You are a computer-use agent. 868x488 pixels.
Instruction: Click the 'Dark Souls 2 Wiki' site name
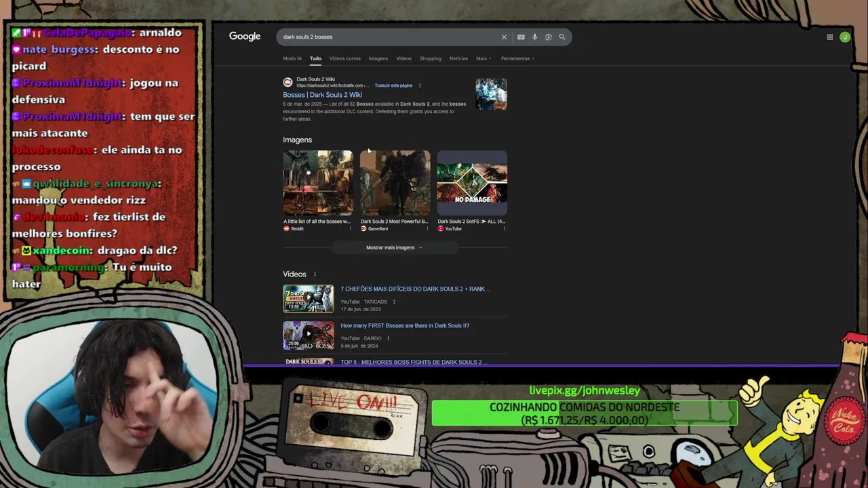[315, 79]
